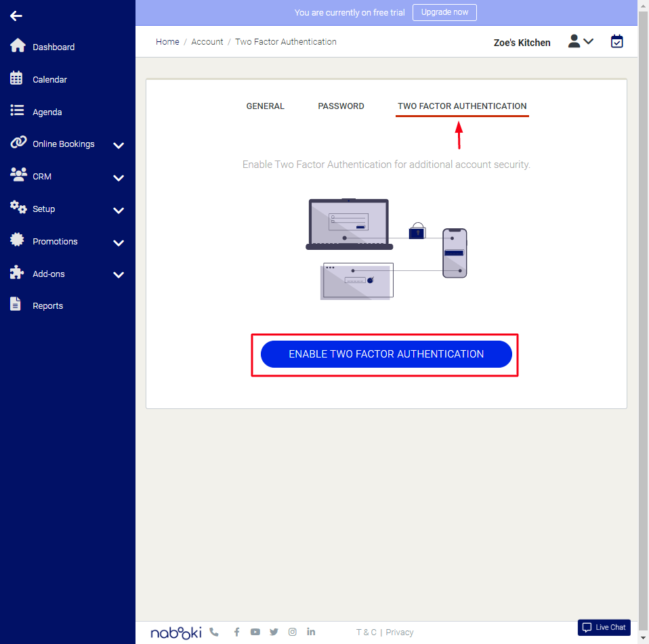The height and width of the screenshot is (644, 649).
Task: Click the Upgrade now button
Action: pyautogui.click(x=444, y=12)
